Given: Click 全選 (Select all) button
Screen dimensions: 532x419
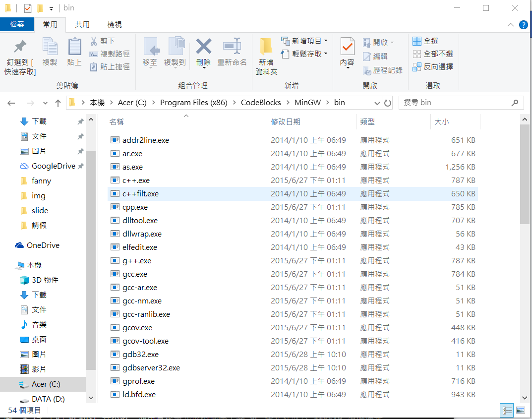Looking at the screenshot, I should [426, 41].
